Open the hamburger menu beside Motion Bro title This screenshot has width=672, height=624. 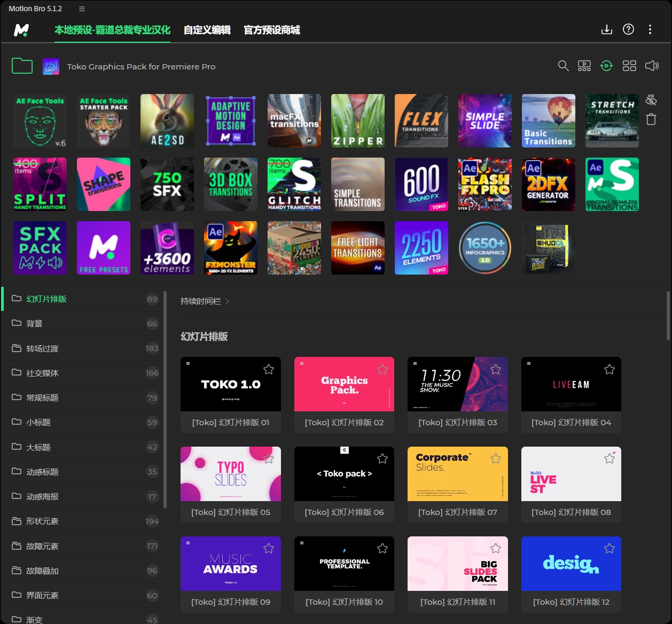(x=82, y=9)
